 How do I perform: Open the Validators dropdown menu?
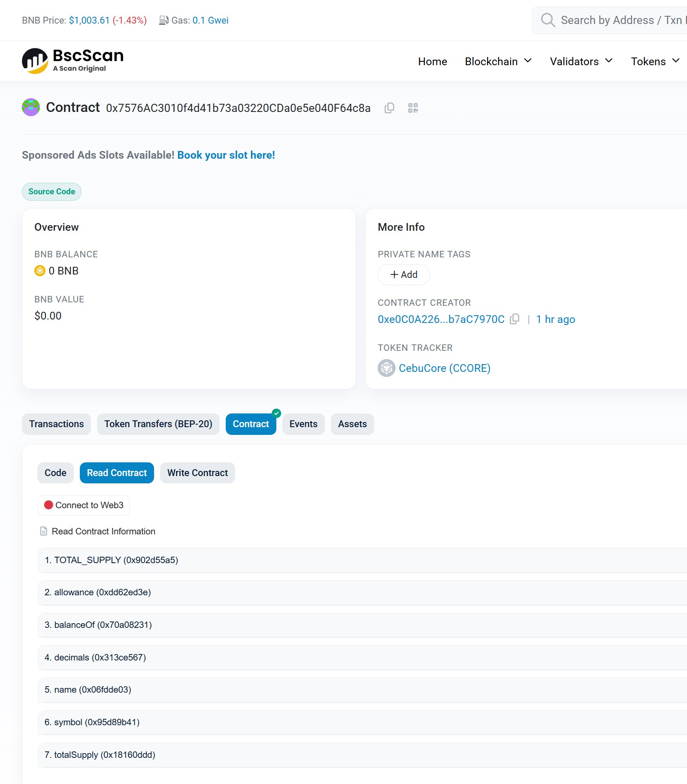pos(581,61)
